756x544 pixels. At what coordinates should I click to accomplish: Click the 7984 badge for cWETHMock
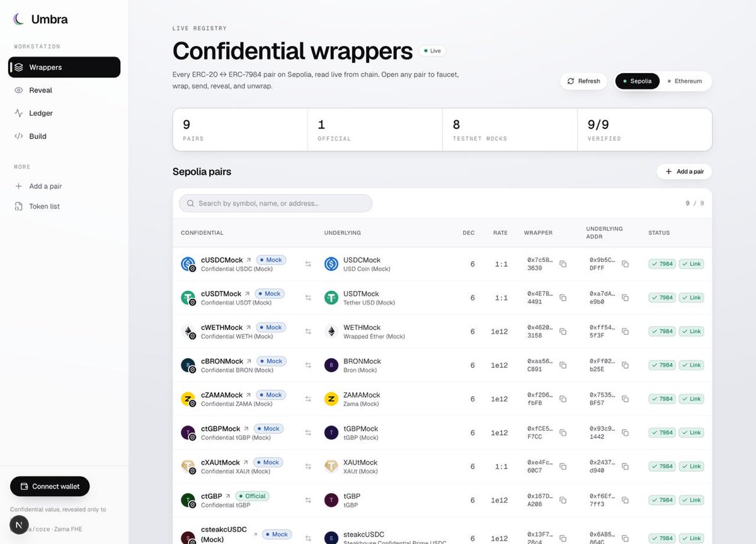point(662,331)
